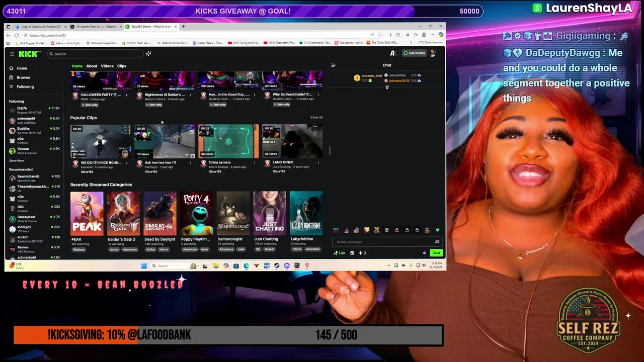The width and height of the screenshot is (644, 362).
Task: Open the 'Other favorites' folder
Action: pyautogui.click(x=431, y=43)
